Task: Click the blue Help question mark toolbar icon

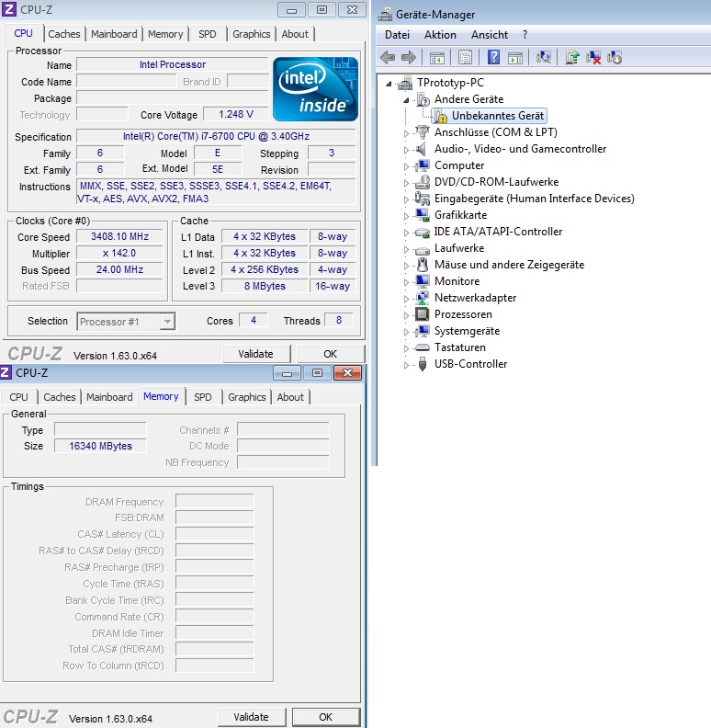Action: [493, 58]
